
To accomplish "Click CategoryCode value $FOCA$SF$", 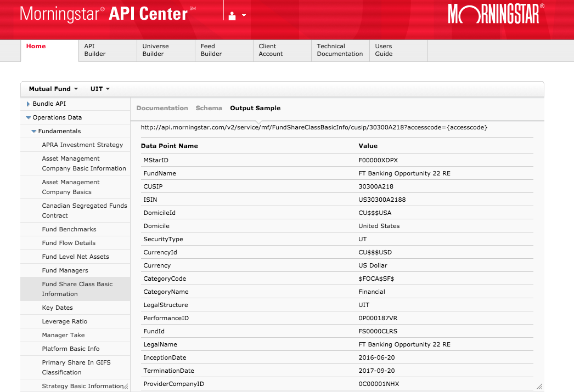I will pyautogui.click(x=376, y=279).
